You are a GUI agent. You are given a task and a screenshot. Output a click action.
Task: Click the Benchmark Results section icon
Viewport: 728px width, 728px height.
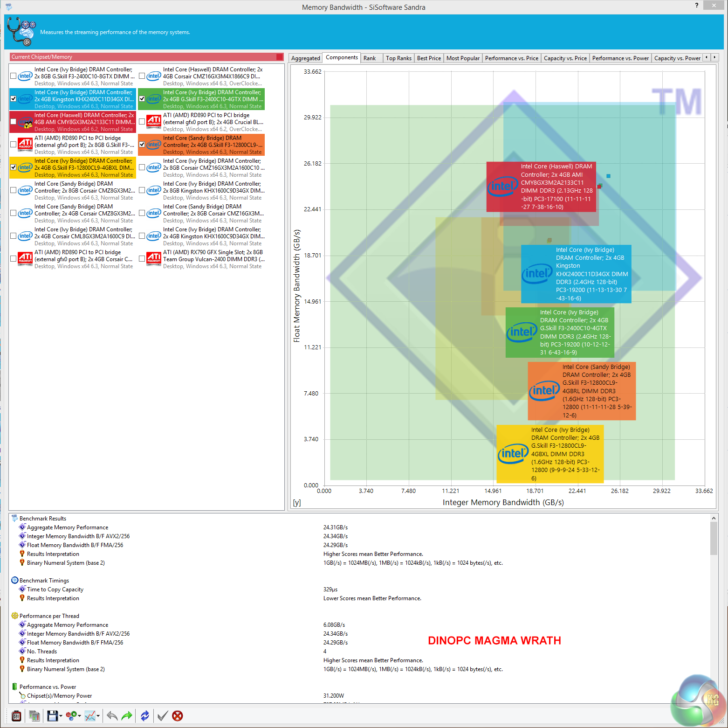click(14, 518)
